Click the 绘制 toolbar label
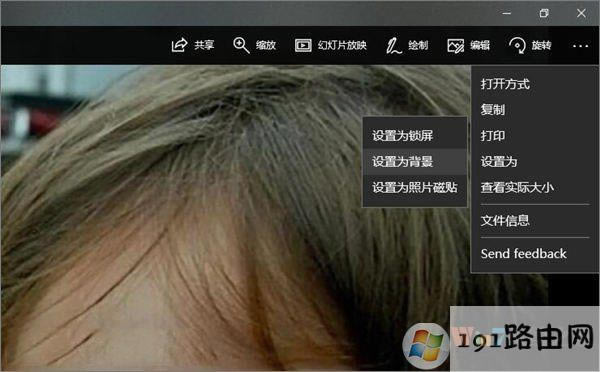 pos(418,45)
